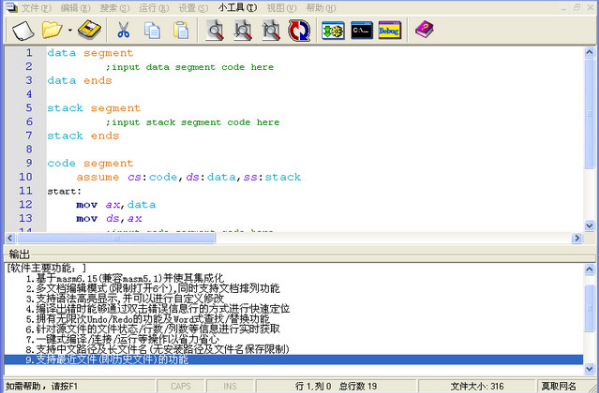This screenshot has height=393, width=599.
Task: Click the output panel's scroll up arrow
Action: click(589, 270)
